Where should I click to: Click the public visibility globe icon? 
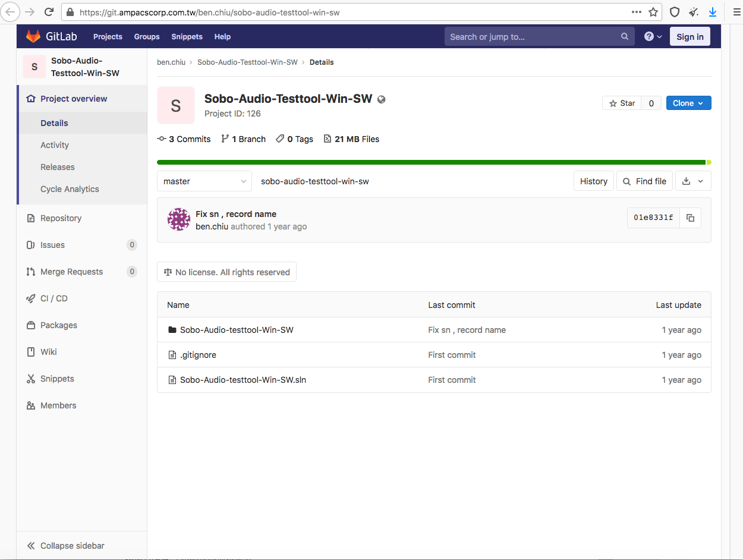pyautogui.click(x=382, y=99)
